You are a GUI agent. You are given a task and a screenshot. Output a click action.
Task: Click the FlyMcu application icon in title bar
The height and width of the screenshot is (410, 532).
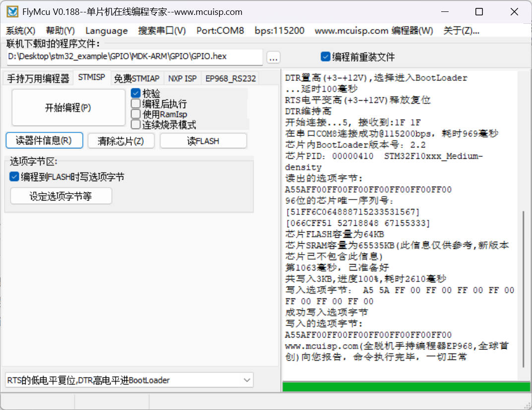click(x=12, y=12)
